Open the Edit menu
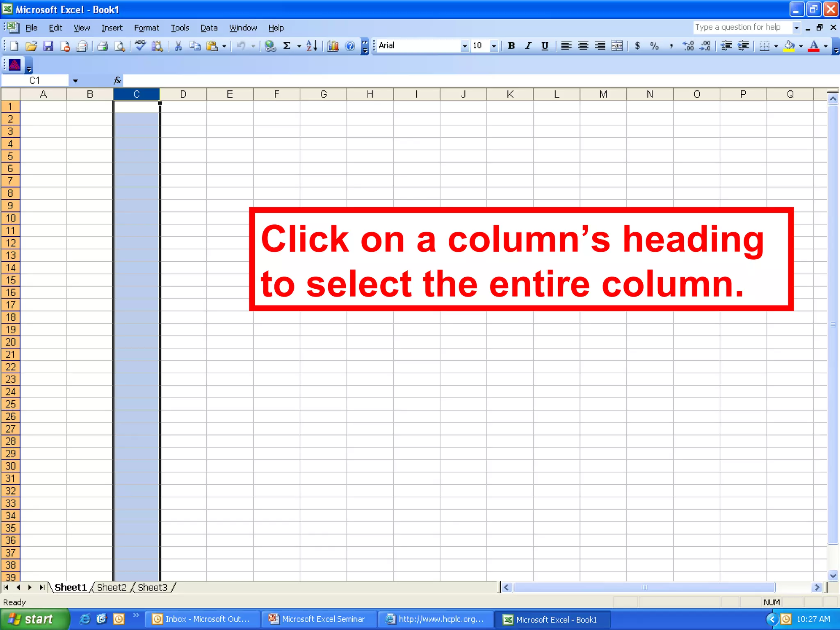This screenshot has height=630, width=840. (55, 27)
